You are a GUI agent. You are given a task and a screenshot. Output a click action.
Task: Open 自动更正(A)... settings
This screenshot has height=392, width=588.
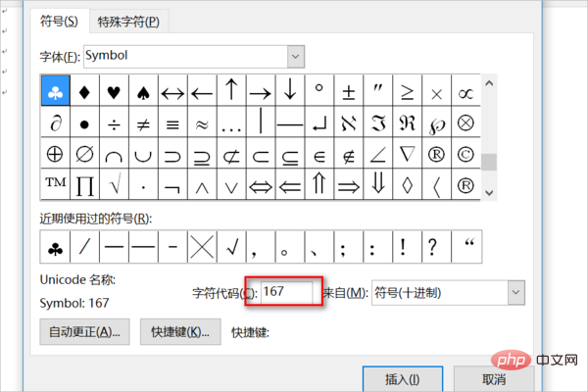click(84, 331)
